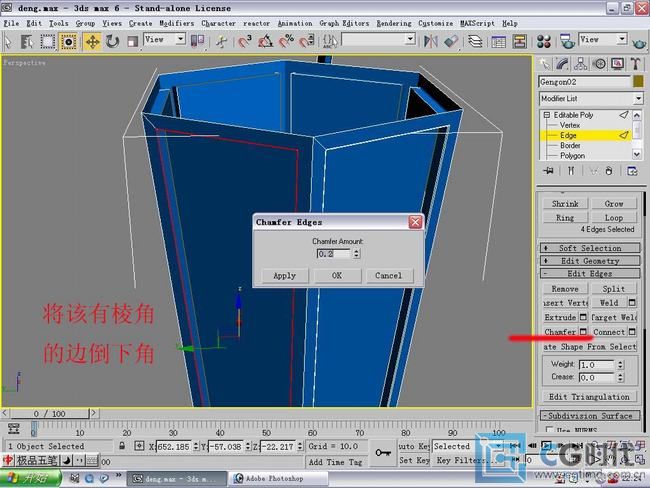The height and width of the screenshot is (488, 650).
Task: Click OK in Chamfer Edges dialog
Action: coord(337,276)
